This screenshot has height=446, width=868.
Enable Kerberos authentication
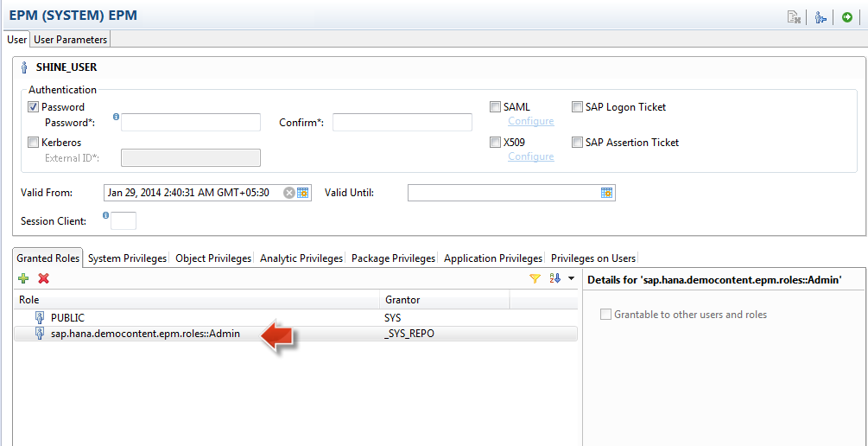pos(33,143)
